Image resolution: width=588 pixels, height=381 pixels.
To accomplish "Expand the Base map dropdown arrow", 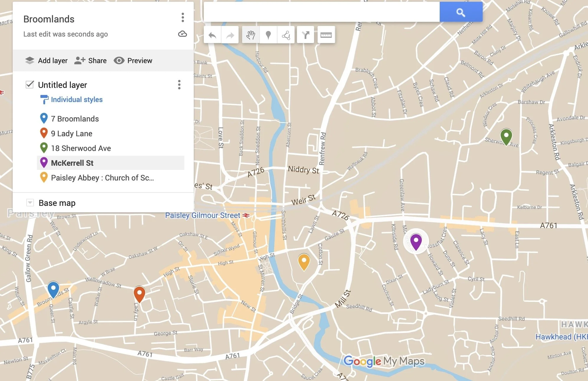I will pyautogui.click(x=30, y=203).
